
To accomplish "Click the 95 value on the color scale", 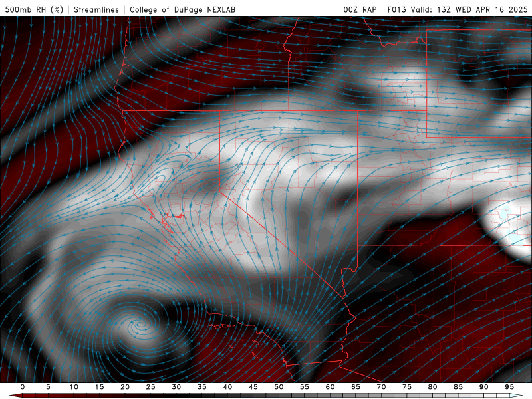I will pos(509,387).
